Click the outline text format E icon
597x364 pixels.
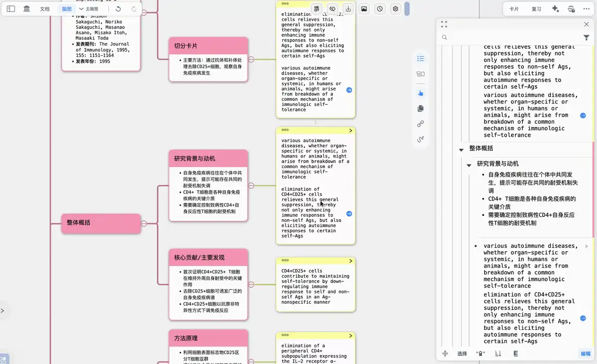tap(515, 354)
